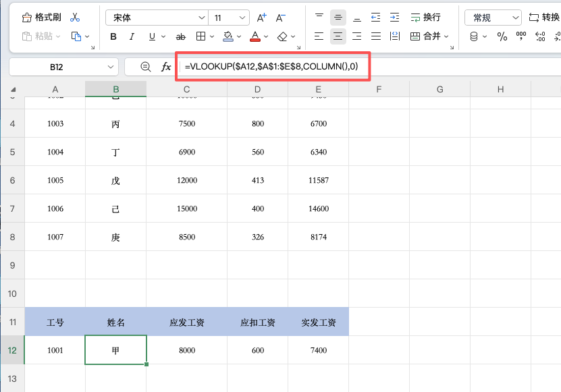
Task: Click the currency format icon
Action: [474, 36]
